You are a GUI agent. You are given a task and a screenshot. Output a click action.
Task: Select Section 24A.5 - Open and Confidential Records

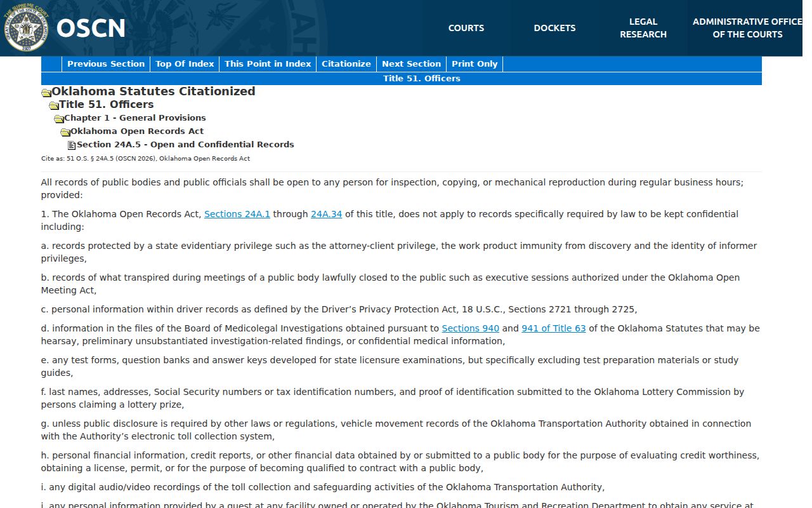185,144
